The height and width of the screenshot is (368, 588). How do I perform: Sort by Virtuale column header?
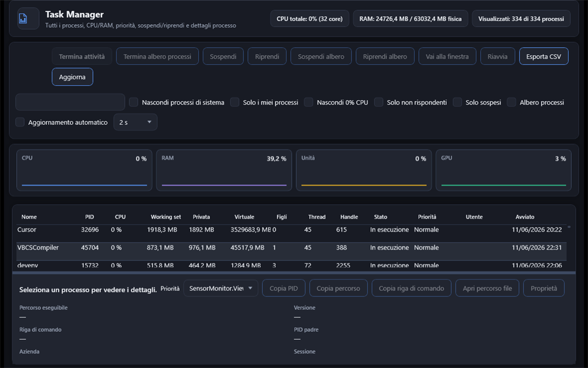244,217
